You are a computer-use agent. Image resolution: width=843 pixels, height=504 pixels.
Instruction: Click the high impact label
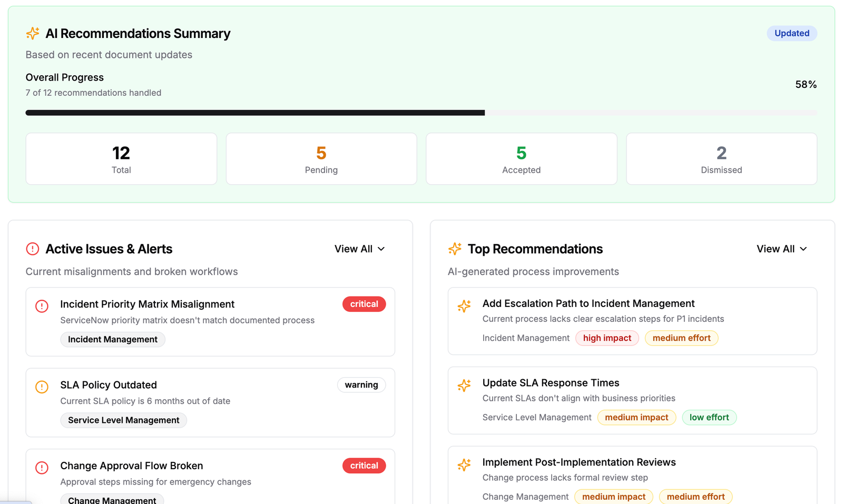tap(607, 338)
